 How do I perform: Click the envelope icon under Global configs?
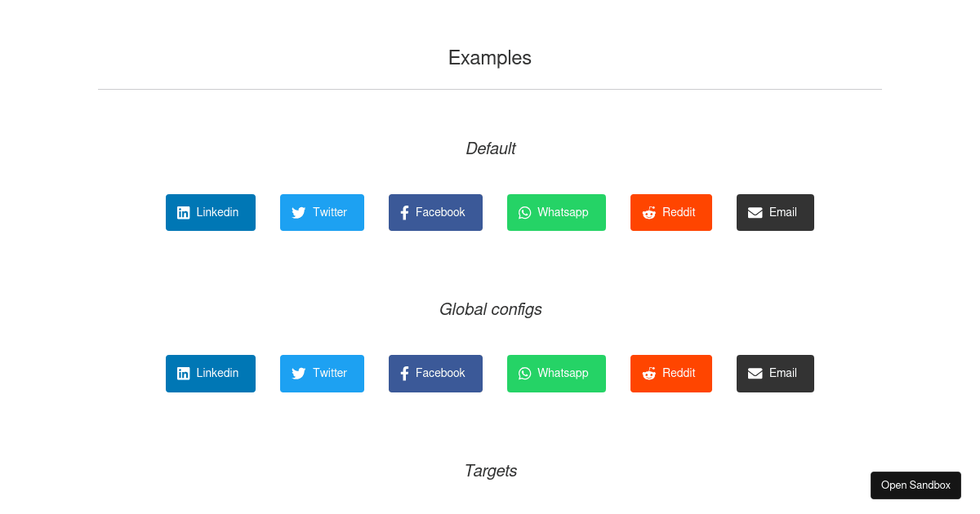coord(754,373)
